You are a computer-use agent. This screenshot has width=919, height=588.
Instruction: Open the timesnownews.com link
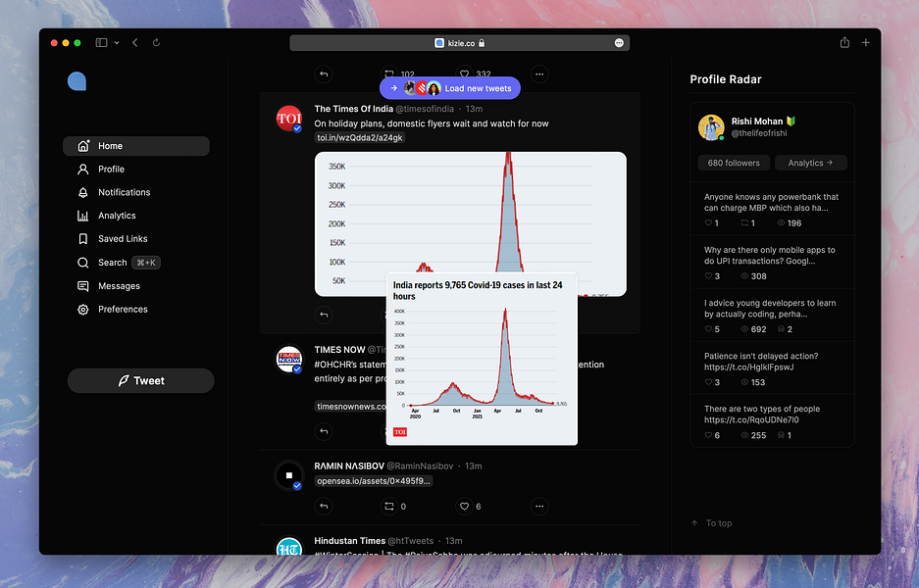tap(350, 407)
